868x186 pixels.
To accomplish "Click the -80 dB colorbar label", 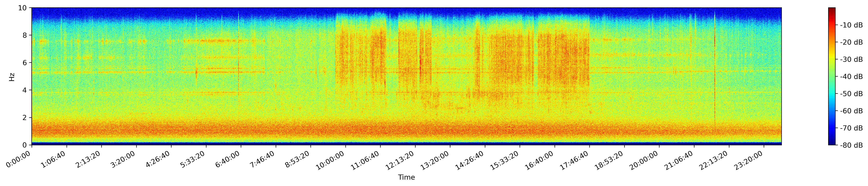I will [852, 145].
